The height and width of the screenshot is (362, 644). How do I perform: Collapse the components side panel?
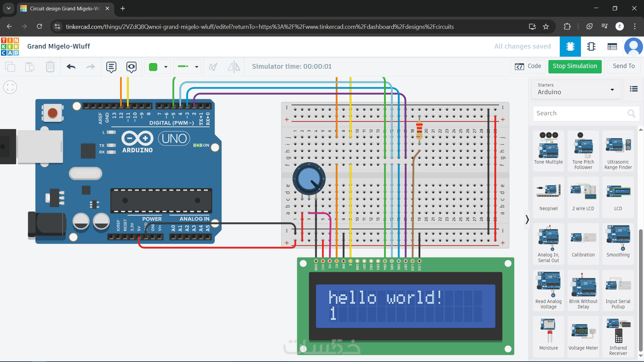(527, 220)
